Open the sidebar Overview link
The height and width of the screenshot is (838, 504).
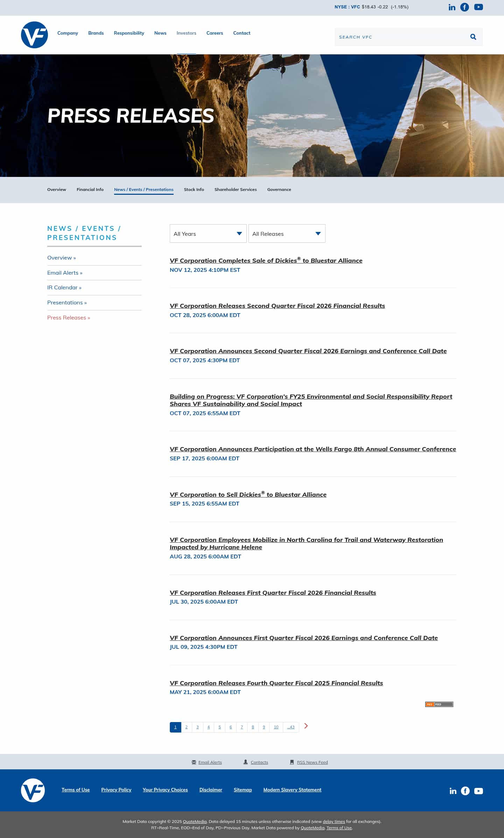tap(62, 257)
